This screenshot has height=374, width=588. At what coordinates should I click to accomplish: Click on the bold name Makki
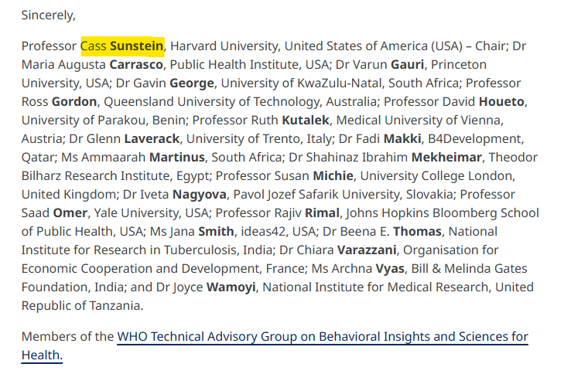(402, 139)
